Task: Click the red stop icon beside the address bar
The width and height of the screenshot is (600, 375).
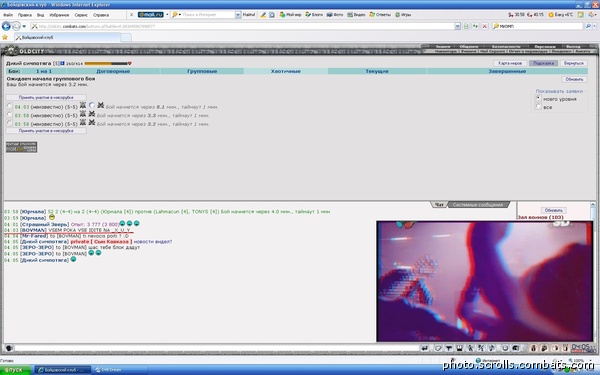Action: pyautogui.click(x=484, y=26)
